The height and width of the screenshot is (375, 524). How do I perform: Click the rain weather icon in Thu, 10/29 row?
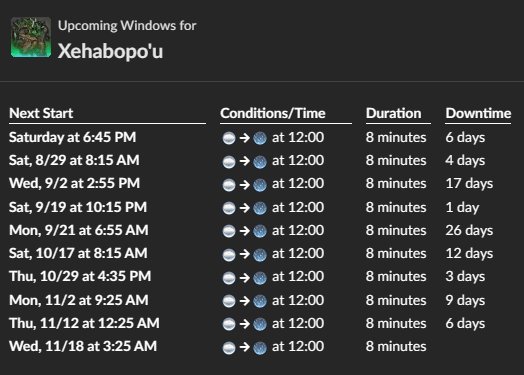[x=260, y=277]
